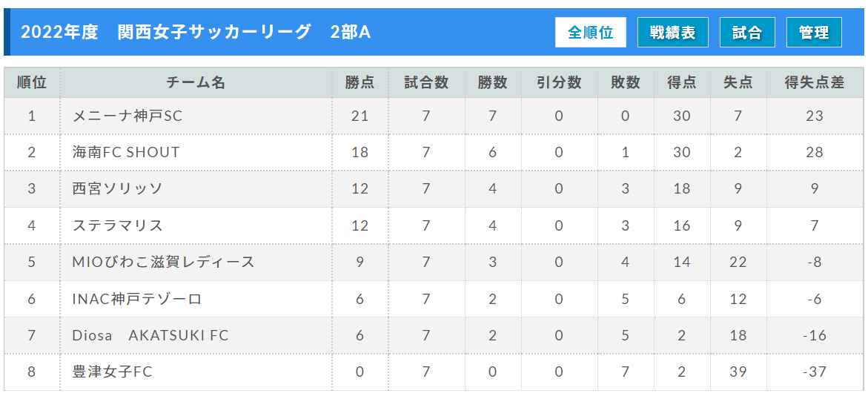Click the 得失点差 column header
Image resolution: width=868 pixels, height=396 pixels.
coord(815,83)
